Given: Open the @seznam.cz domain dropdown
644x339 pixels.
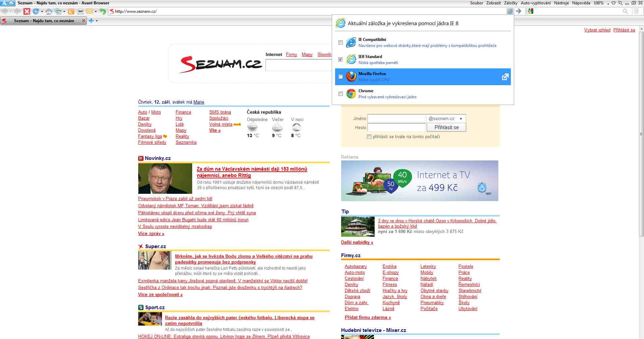Looking at the screenshot, I should pos(446,119).
